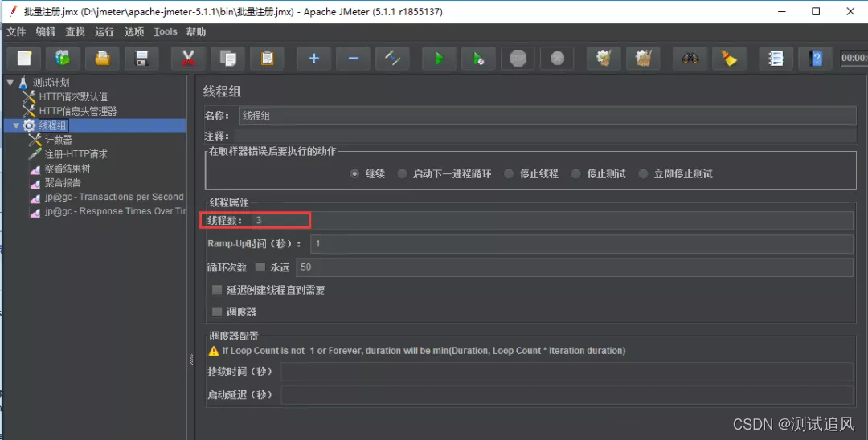Open the Function Helper dialog icon
Image resolution: width=868 pixels, height=440 pixels.
click(776, 58)
